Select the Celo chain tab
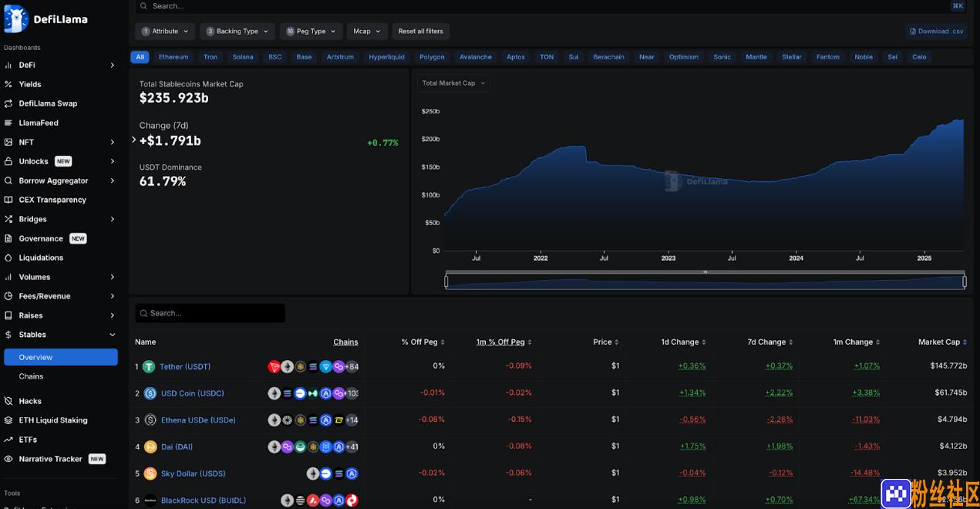 click(919, 57)
